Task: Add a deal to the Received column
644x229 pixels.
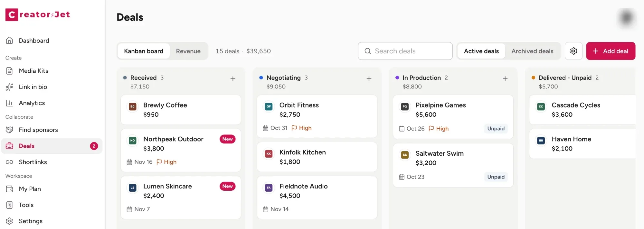Action: (x=233, y=79)
